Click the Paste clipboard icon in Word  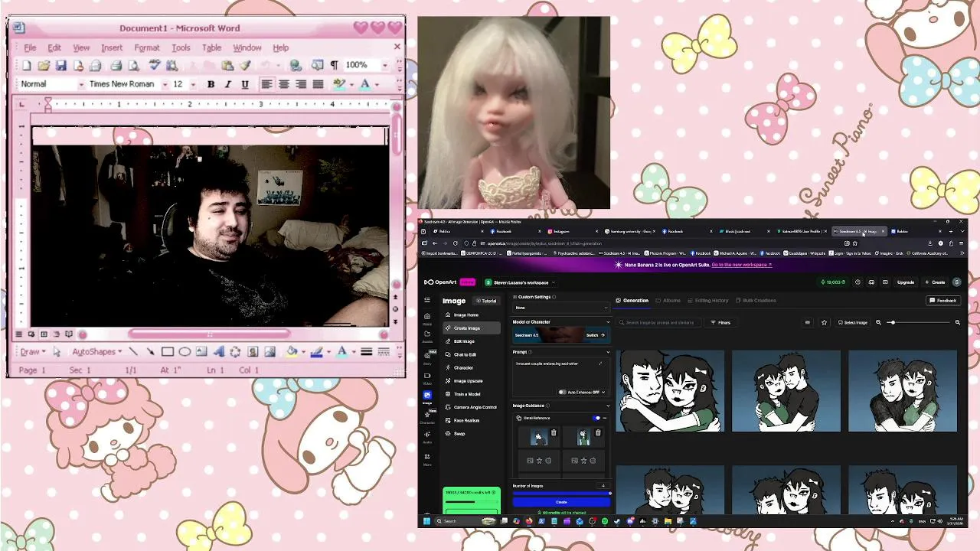tap(227, 66)
